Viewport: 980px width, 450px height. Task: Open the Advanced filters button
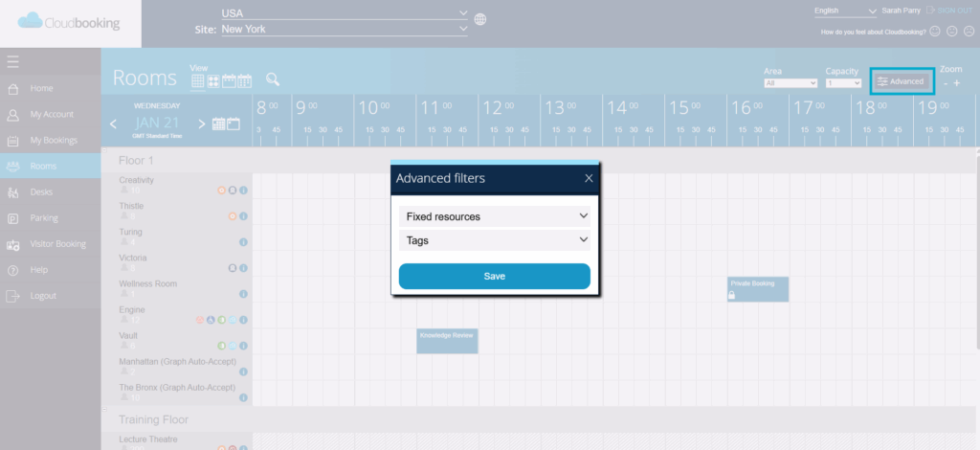[x=902, y=82]
